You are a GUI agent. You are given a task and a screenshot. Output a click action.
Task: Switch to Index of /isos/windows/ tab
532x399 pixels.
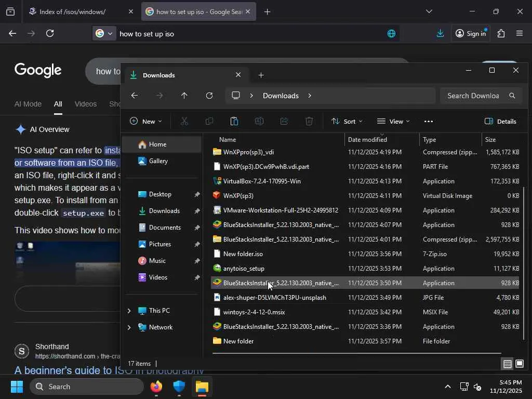point(73,11)
